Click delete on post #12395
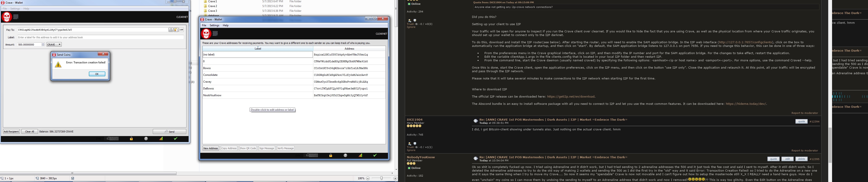This screenshot has width=868, height=182. pyautogui.click(x=801, y=159)
